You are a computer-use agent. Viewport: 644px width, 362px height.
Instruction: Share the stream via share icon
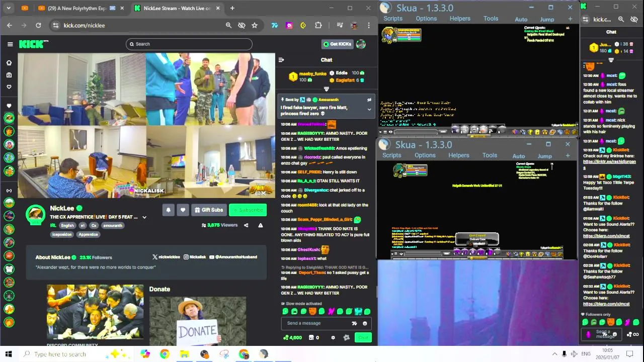pyautogui.click(x=246, y=225)
